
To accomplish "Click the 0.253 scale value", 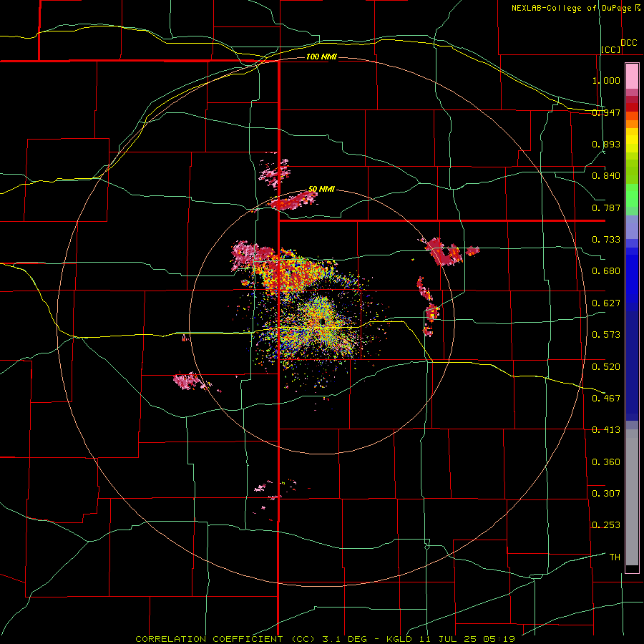I will click(606, 525).
